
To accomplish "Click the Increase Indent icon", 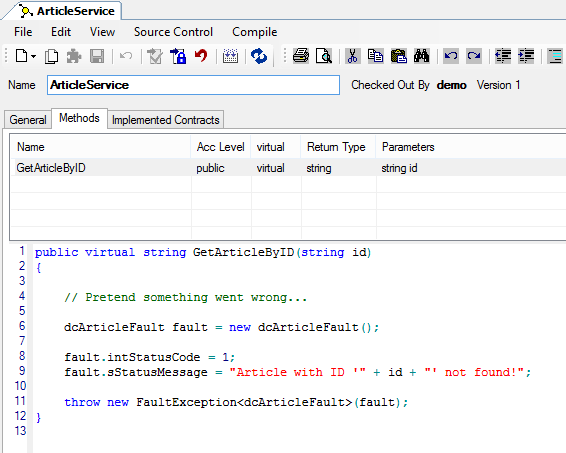I will (x=526, y=56).
